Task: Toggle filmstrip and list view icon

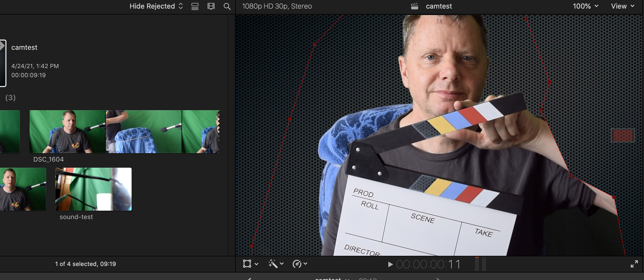Action: [211, 6]
